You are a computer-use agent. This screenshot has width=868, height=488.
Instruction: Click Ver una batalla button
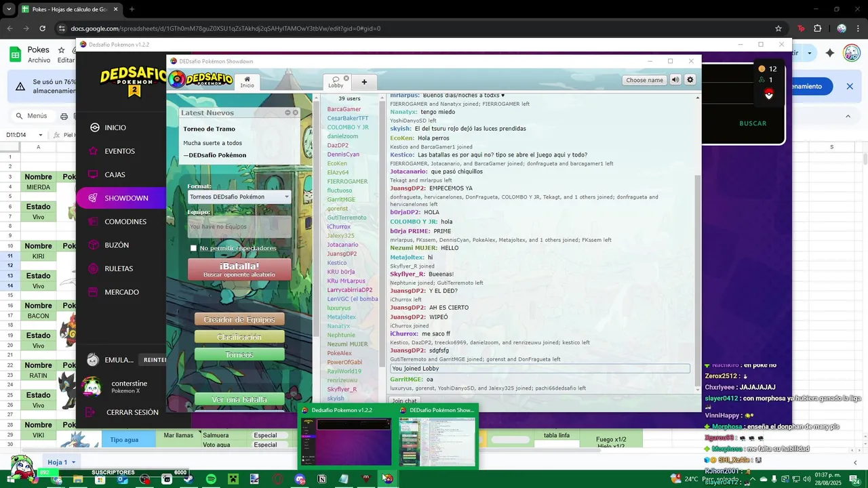coord(239,399)
